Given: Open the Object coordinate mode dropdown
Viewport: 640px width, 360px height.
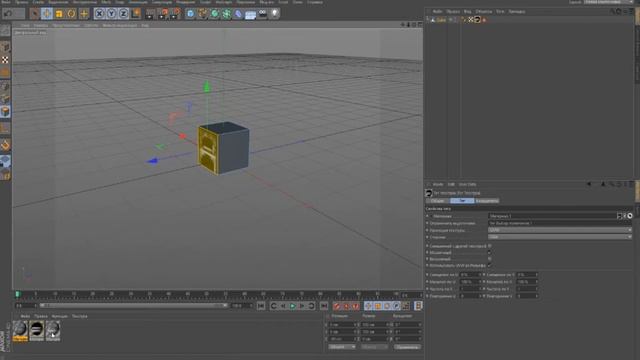Looking at the screenshot, I should (342, 347).
